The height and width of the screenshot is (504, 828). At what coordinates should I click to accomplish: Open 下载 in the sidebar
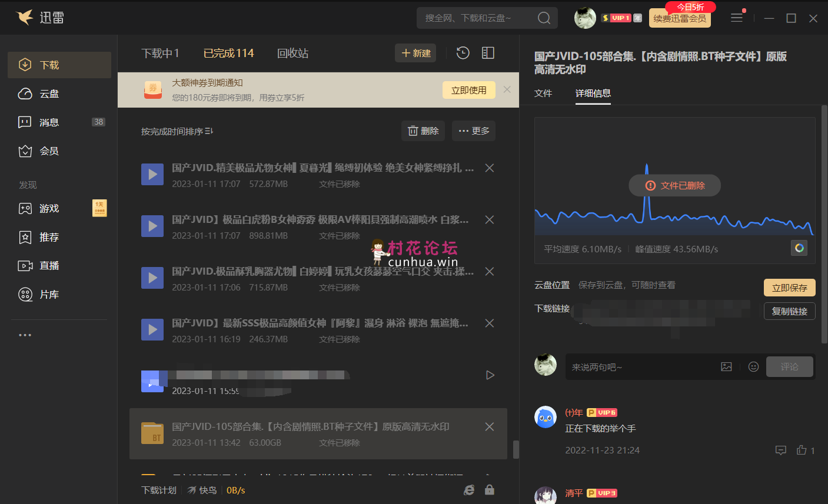(59, 65)
